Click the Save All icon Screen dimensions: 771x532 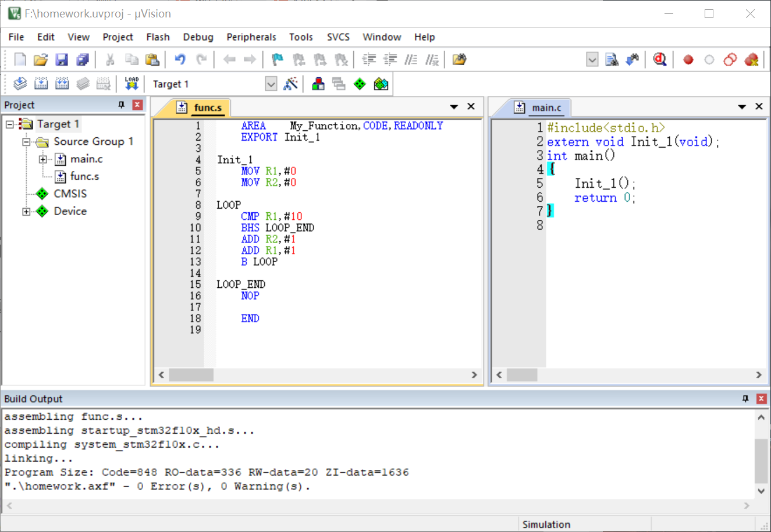[x=83, y=59]
